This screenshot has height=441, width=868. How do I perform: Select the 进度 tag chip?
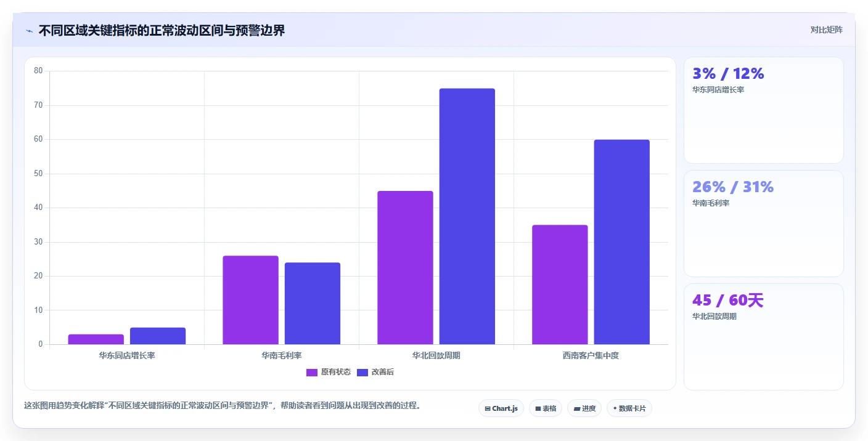[x=584, y=408]
